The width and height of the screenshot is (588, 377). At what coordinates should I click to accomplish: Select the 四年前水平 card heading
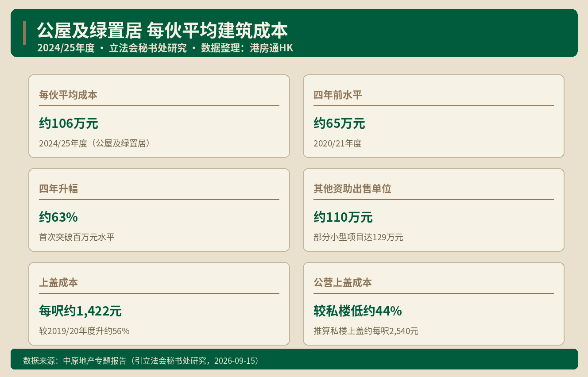coord(338,95)
